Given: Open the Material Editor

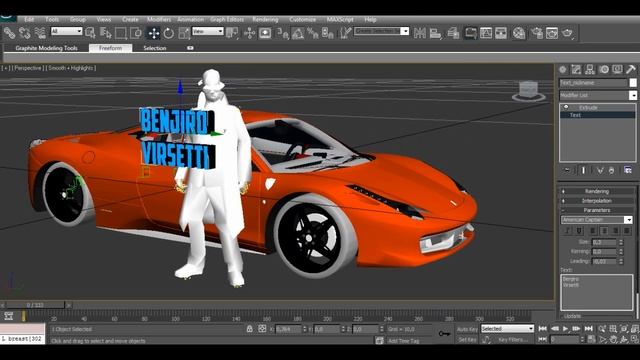Looking at the screenshot, I should tap(519, 33).
